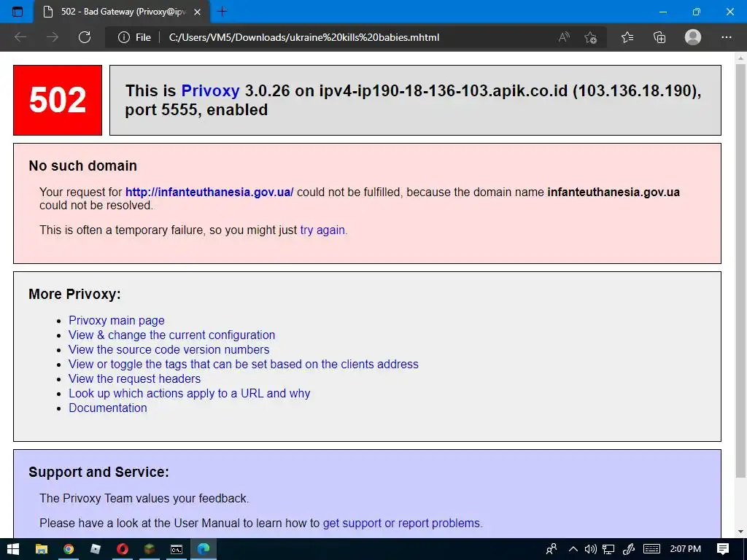Select the 502 - Bad Gateway tab

pos(122,12)
